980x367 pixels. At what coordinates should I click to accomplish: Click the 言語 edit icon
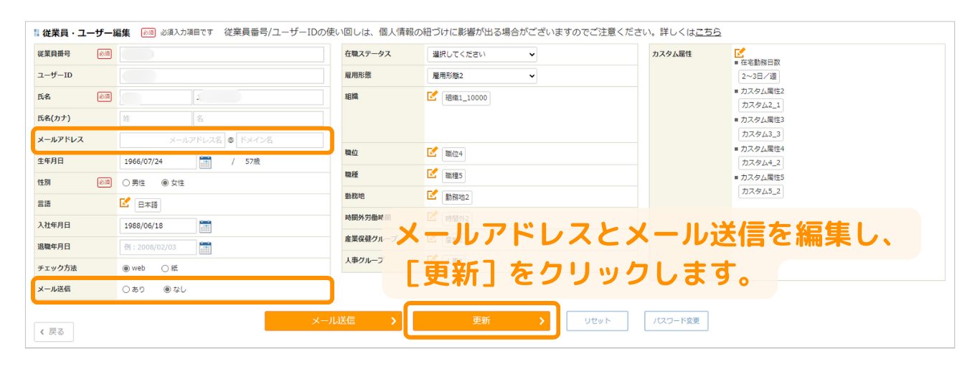[125, 203]
